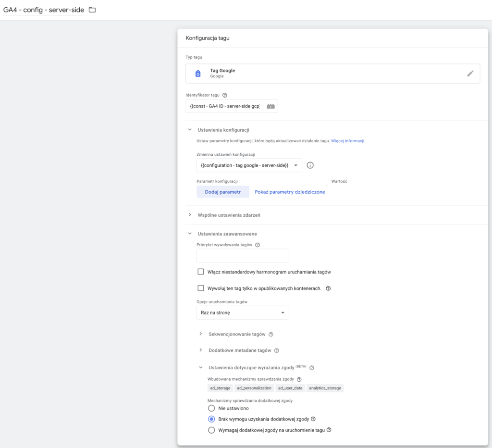Viewport: 492px width, 448px height.
Task: Open the 'Raz na stronę' firing options dropdown
Action: pos(243,312)
